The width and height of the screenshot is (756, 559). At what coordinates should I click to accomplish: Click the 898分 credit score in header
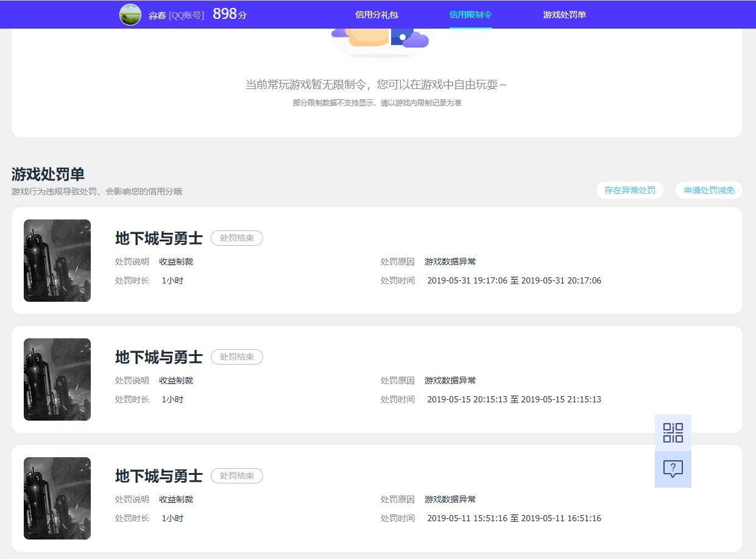click(230, 14)
